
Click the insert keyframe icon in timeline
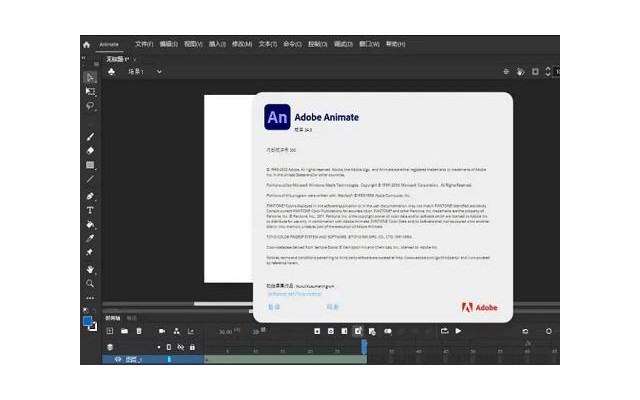(x=317, y=331)
